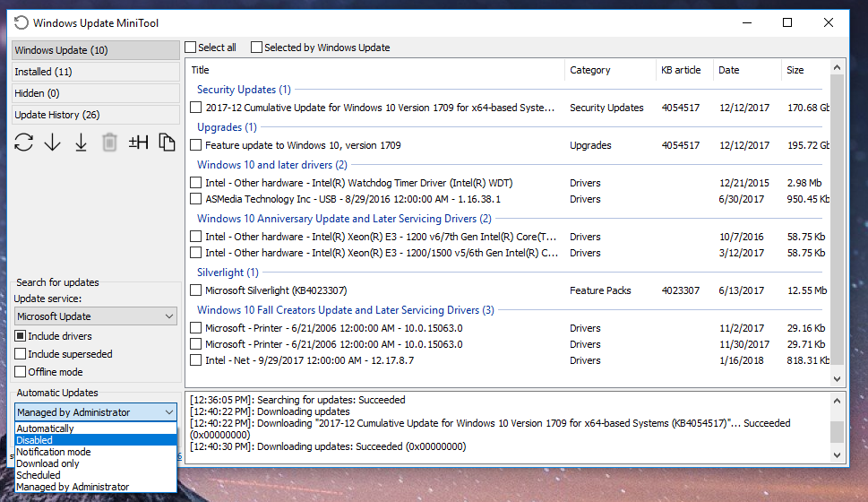
Task: Collapse the Silverlight (1) group
Action: pyautogui.click(x=228, y=273)
